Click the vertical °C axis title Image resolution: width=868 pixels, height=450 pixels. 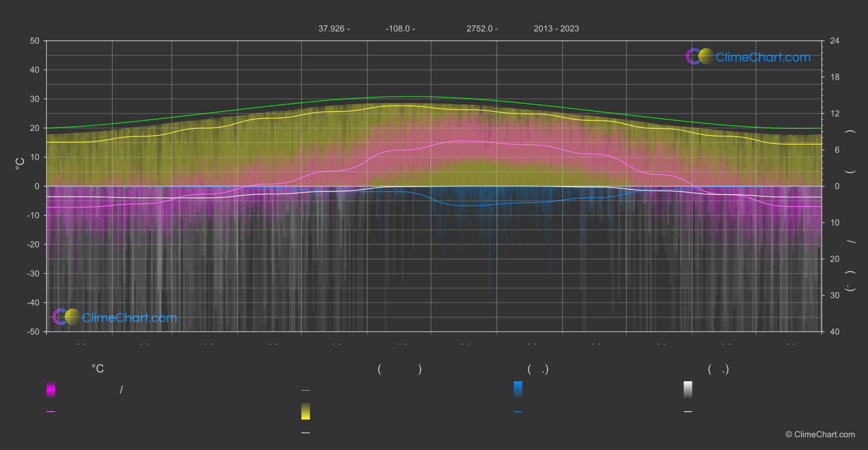[x=20, y=164]
